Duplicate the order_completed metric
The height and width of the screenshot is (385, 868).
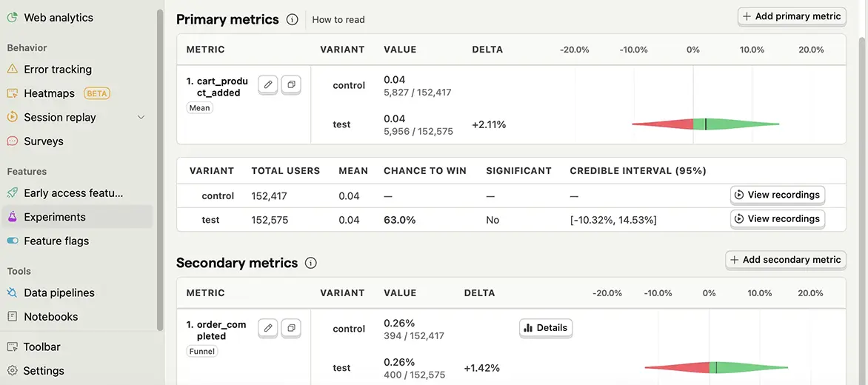tap(291, 328)
